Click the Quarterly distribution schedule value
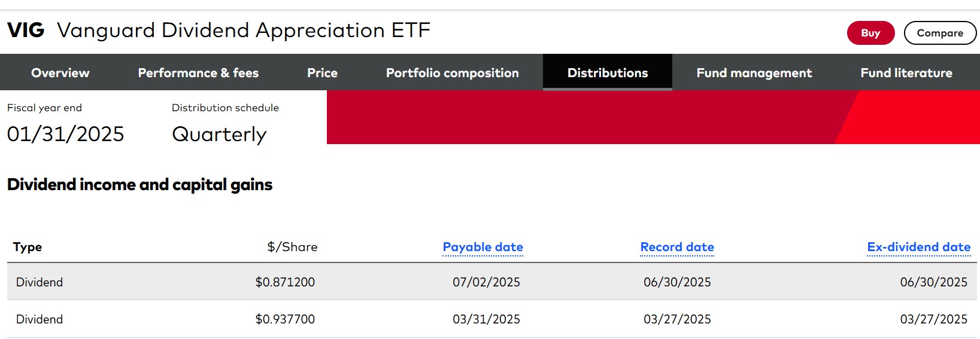This screenshot has width=980, height=339. click(219, 135)
